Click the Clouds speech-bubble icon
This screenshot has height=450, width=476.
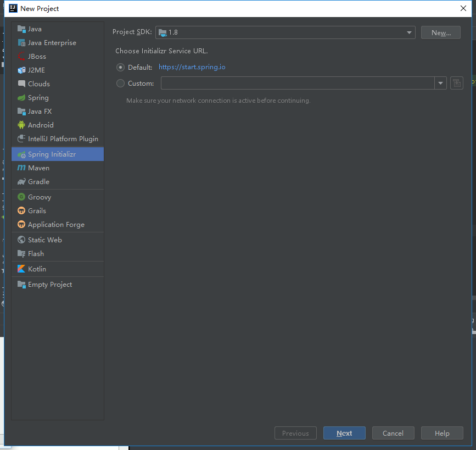tap(21, 84)
